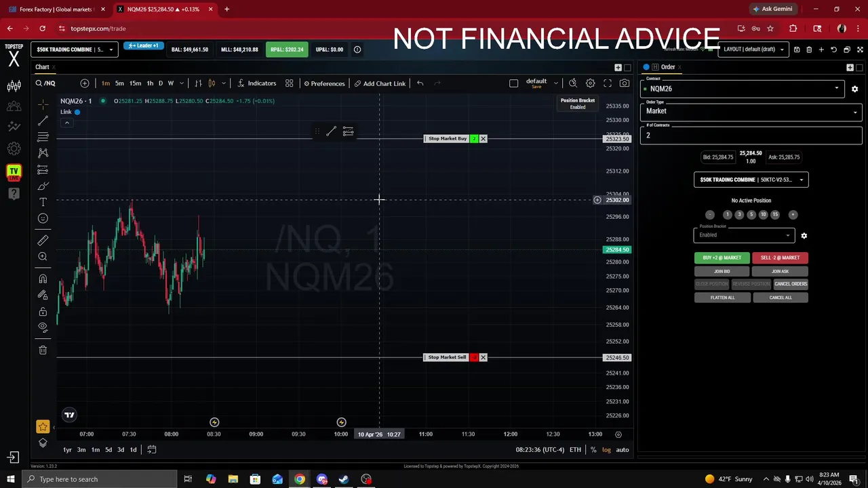
Task: Switch to 1h timeframe
Action: (150, 83)
